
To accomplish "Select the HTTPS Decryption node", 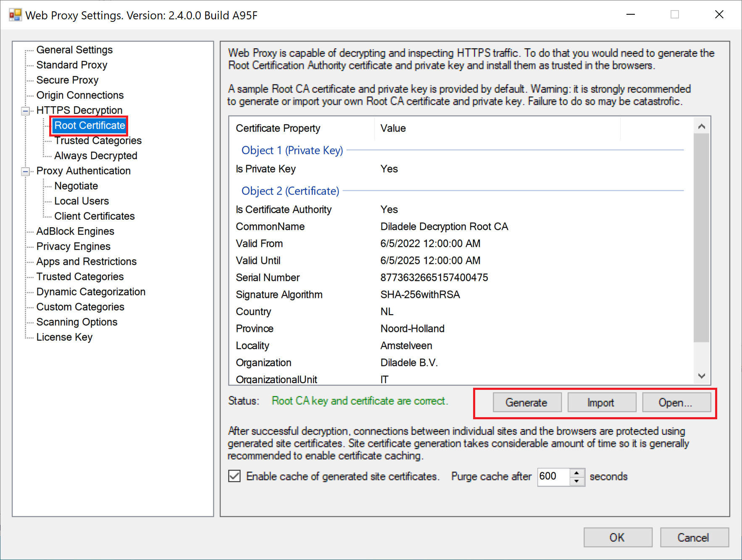I will [x=79, y=110].
